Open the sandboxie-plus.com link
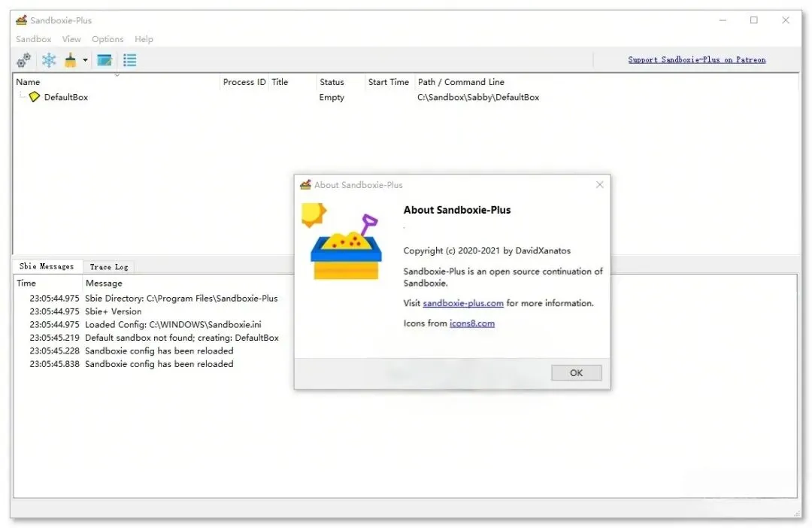Viewport: 812px width, 528px height. [463, 303]
